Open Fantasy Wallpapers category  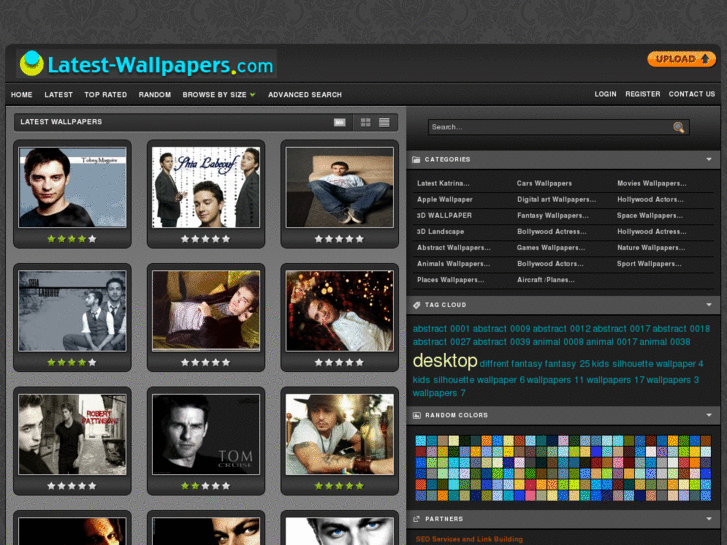pyautogui.click(x=553, y=216)
